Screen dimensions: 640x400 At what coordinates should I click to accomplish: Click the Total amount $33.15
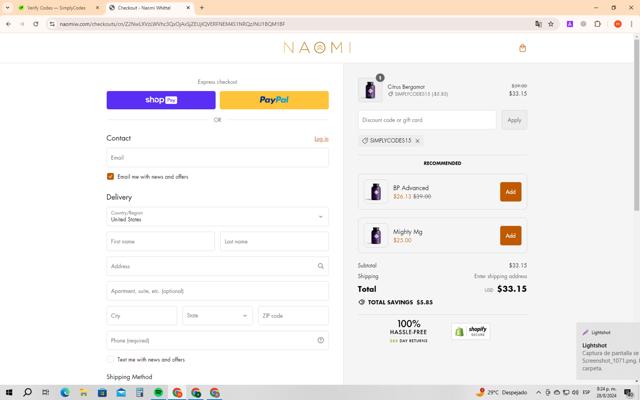(x=512, y=289)
